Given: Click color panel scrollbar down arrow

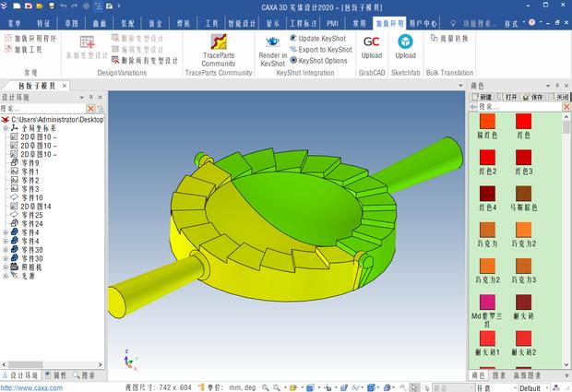Looking at the screenshot, I should tap(566, 364).
